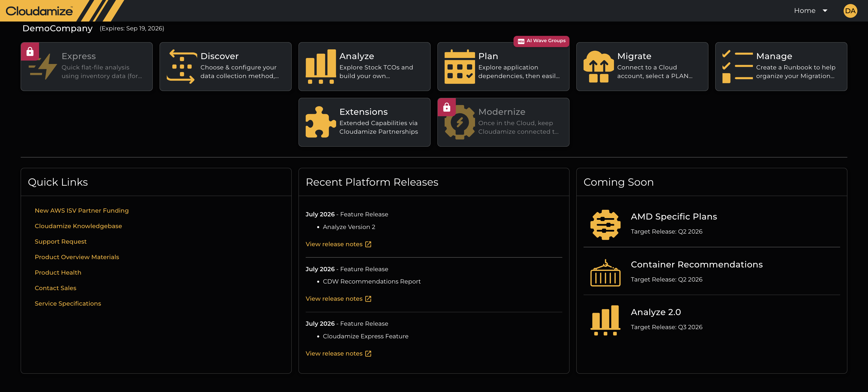Click the 'Cloudamize Express Feature' release item

coord(366,336)
